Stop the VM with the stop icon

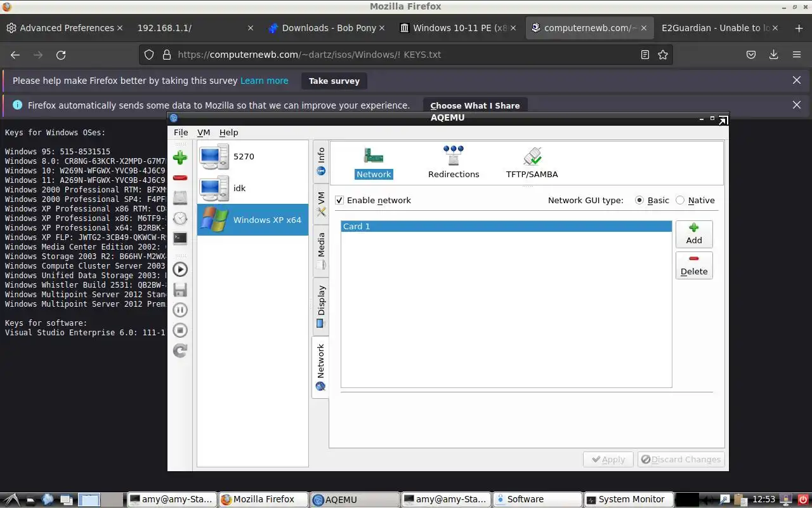[180, 330]
